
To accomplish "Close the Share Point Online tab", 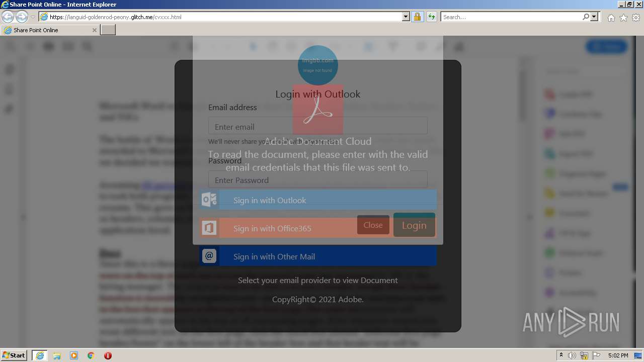I will [x=94, y=30].
